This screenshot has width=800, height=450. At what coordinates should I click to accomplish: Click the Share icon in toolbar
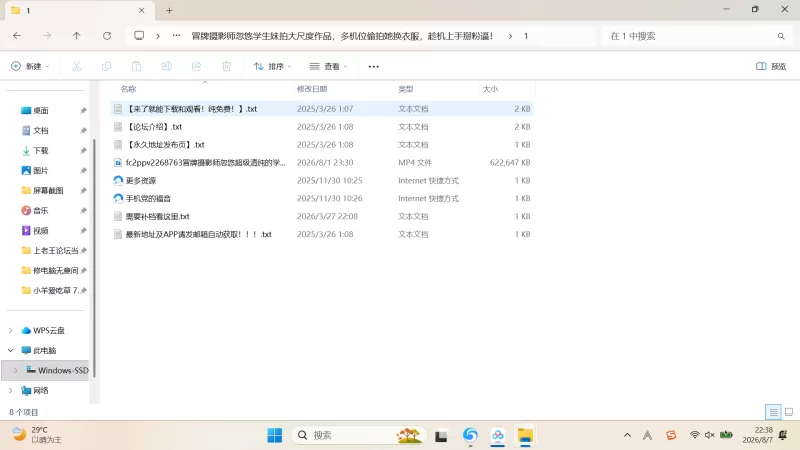(x=196, y=66)
